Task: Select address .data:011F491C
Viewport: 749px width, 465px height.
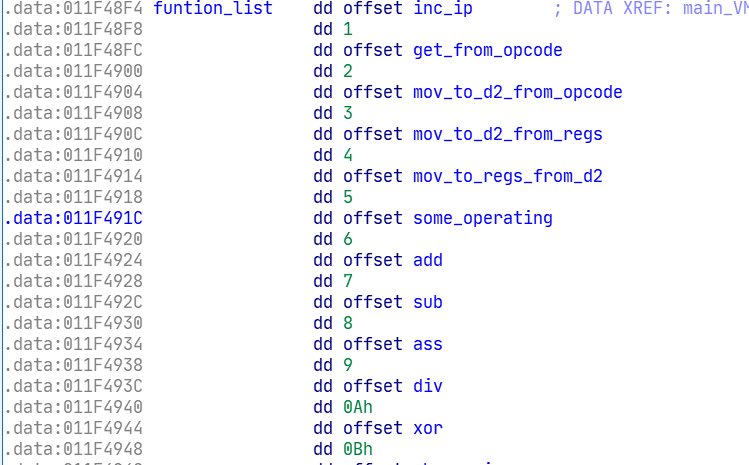Action: pyautogui.click(x=74, y=218)
